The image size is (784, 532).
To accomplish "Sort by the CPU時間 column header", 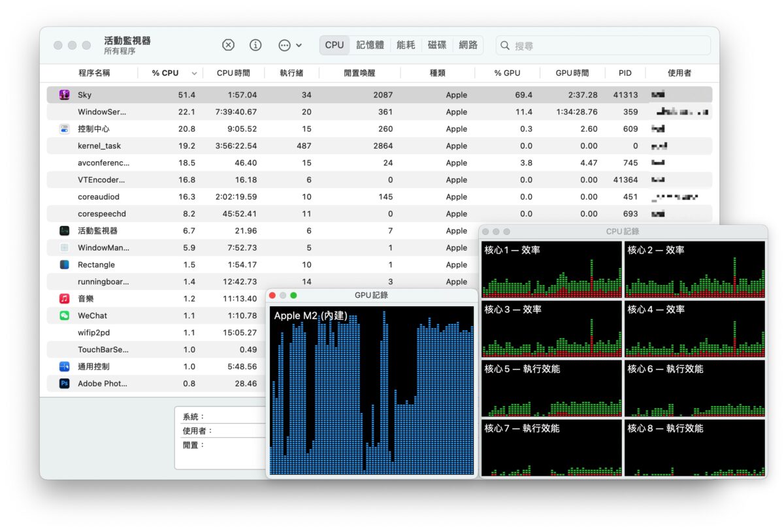I will pyautogui.click(x=233, y=73).
